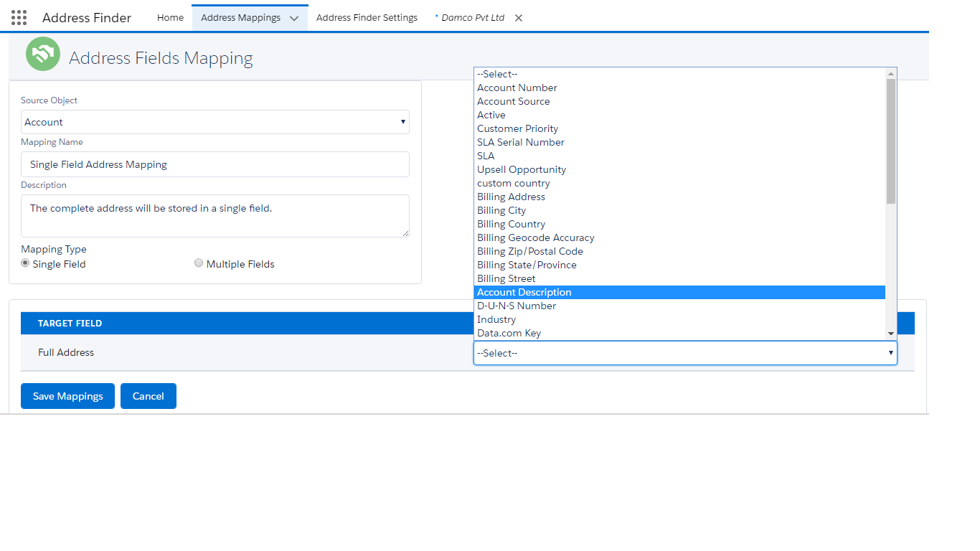This screenshot has height=551, width=980.
Task: Click the Mapping Name input field
Action: pos(215,164)
